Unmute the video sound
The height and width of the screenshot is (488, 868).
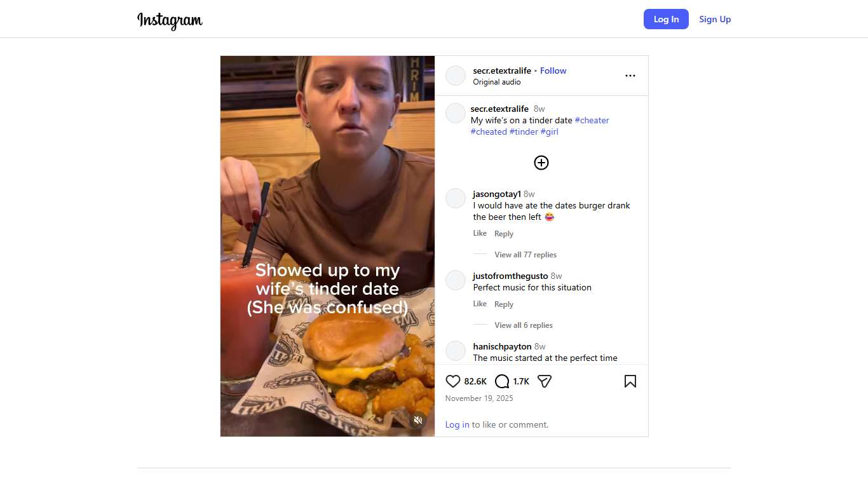418,420
